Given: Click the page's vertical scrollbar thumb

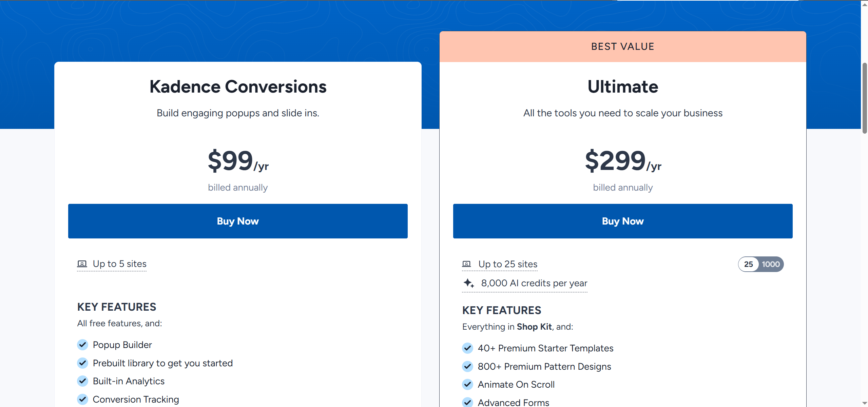Looking at the screenshot, I should (x=865, y=98).
